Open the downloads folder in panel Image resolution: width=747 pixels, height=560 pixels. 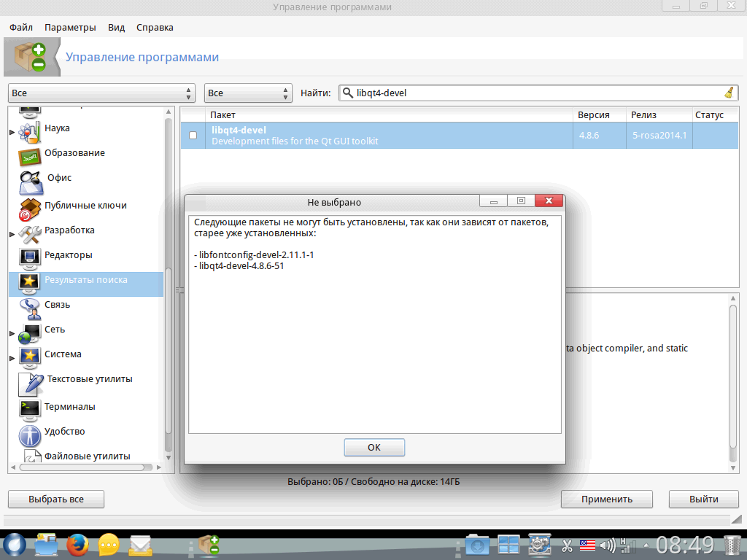click(477, 545)
